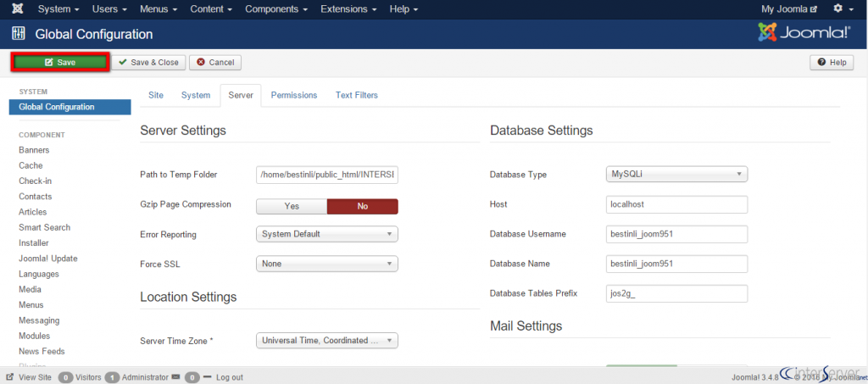868x384 pixels.
Task: Open the Menus menu
Action: pos(159,8)
